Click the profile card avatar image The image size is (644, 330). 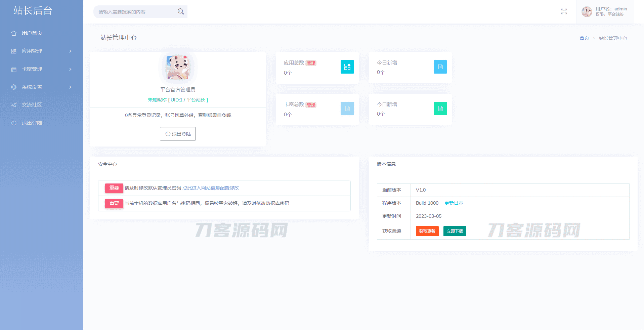click(x=178, y=67)
